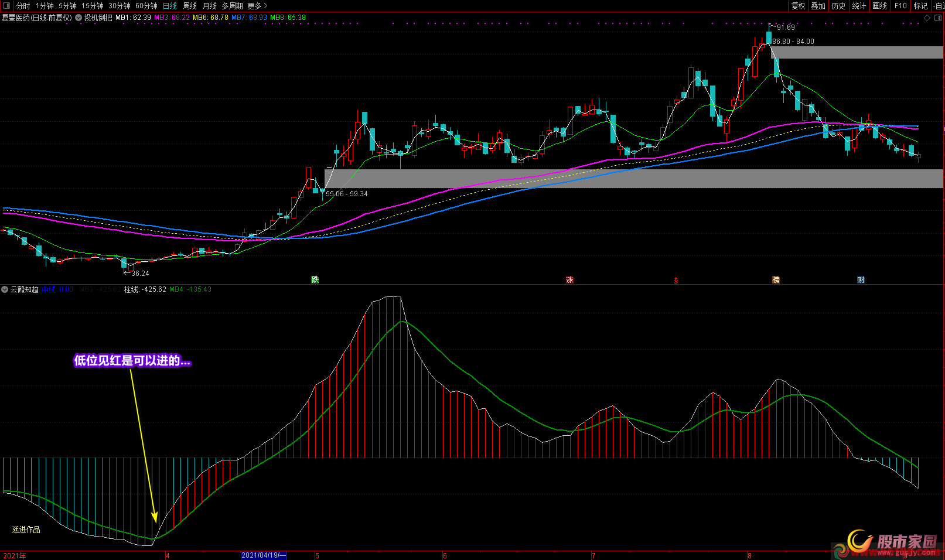Open the 画线 drawing tools button
945x560 pixels.
[x=879, y=6]
